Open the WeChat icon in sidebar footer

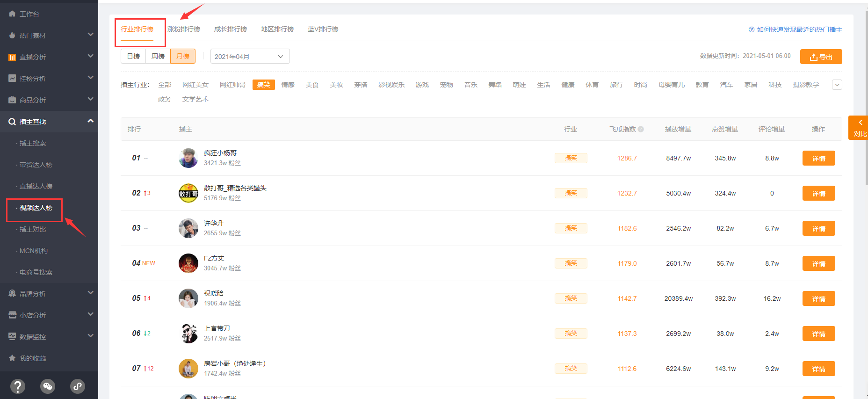click(47, 386)
